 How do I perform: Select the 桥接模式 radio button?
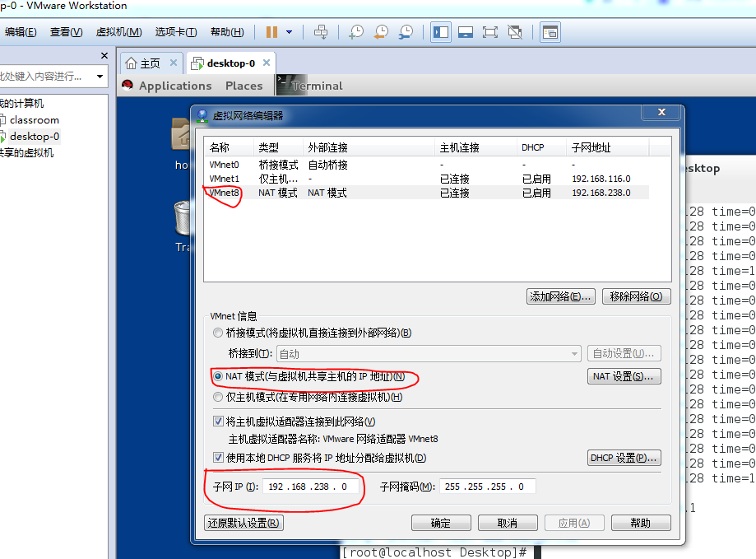(218, 333)
